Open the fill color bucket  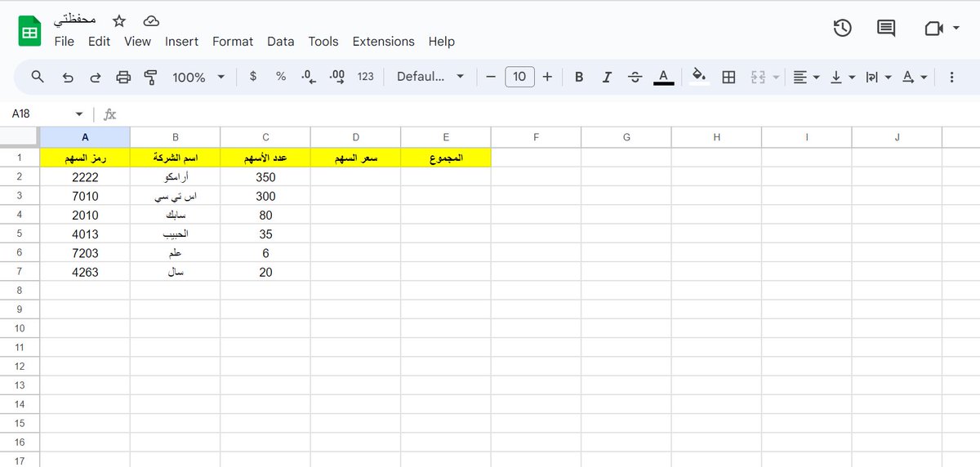699,76
